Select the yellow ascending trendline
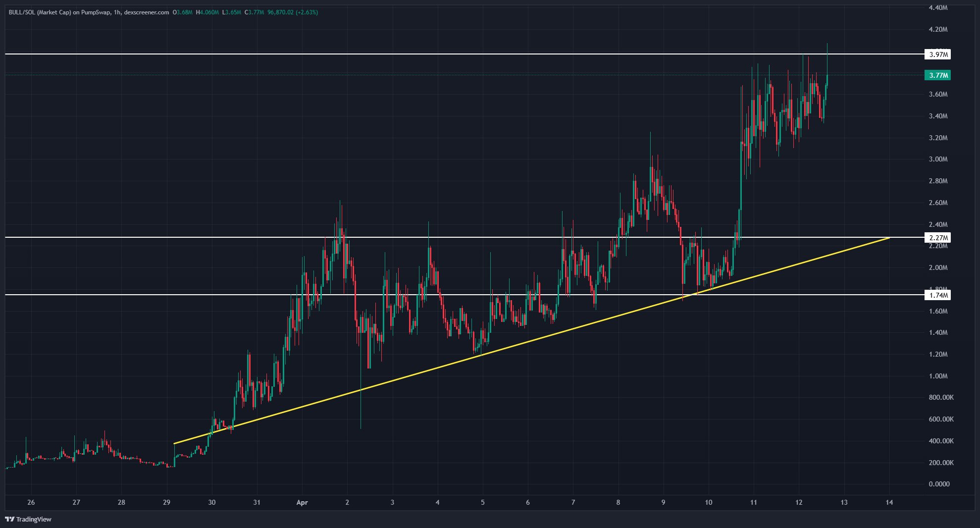The image size is (980, 528). tap(532, 340)
